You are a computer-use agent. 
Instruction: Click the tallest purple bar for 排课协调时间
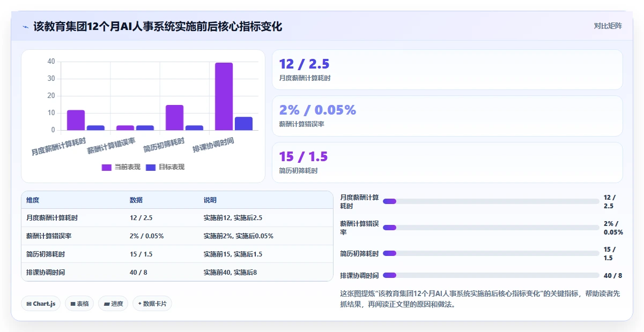pos(224,96)
